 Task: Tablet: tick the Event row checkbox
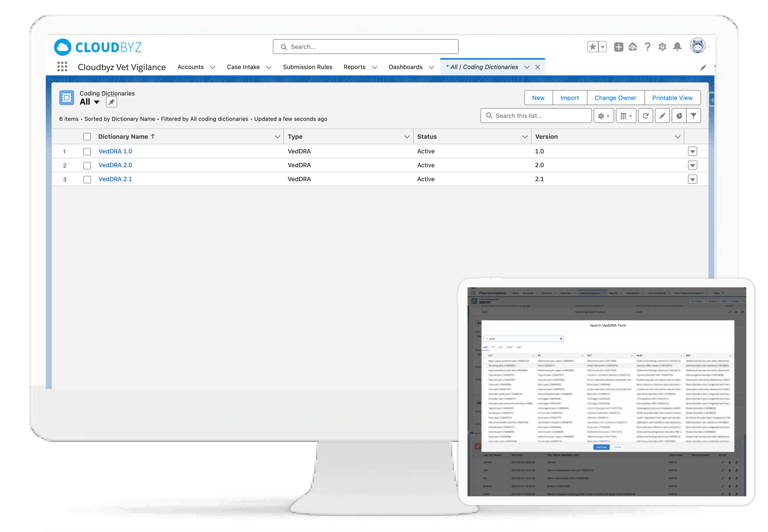(x=474, y=312)
